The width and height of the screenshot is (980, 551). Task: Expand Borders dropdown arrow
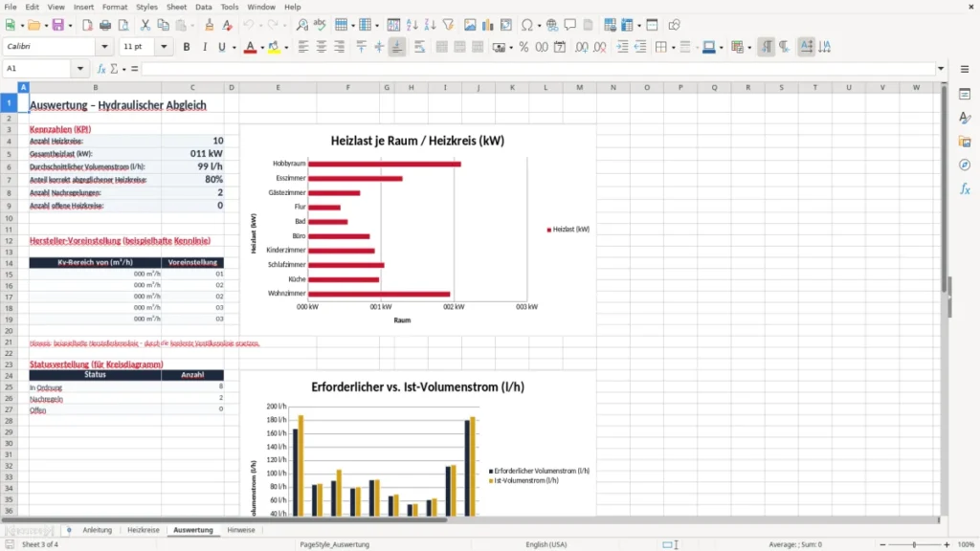pos(673,48)
